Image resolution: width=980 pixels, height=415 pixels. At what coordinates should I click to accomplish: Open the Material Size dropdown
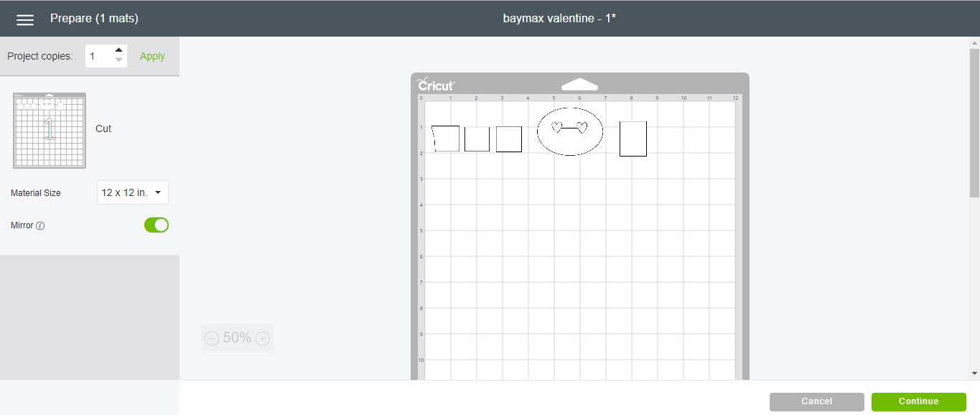(x=133, y=192)
